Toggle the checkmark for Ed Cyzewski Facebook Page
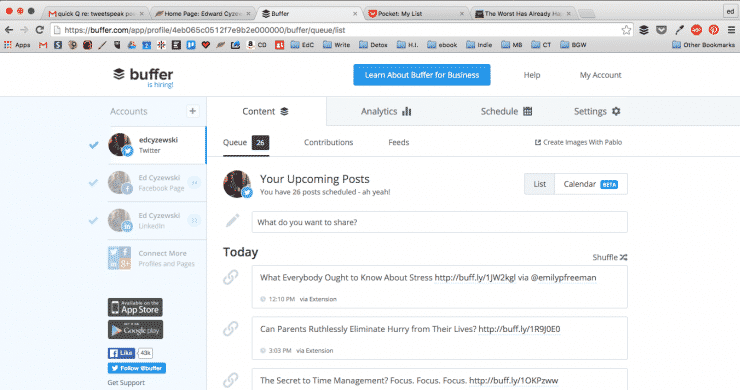This screenshot has width=740, height=390. click(x=94, y=183)
